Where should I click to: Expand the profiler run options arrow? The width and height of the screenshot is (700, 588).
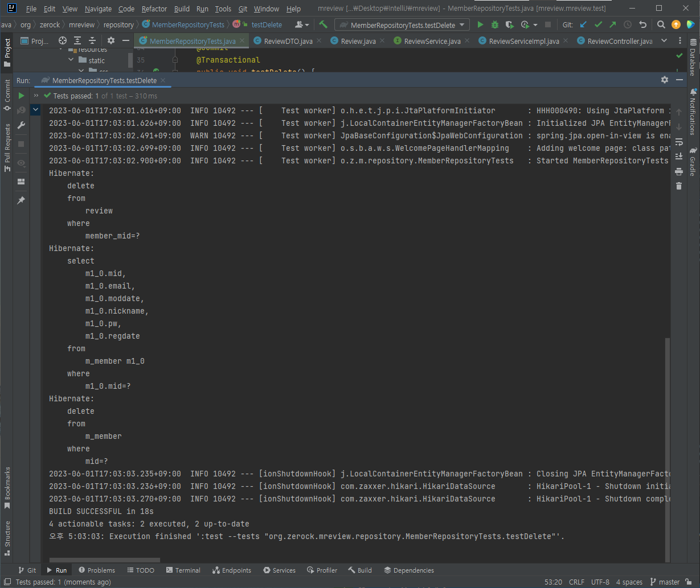pos(535,25)
